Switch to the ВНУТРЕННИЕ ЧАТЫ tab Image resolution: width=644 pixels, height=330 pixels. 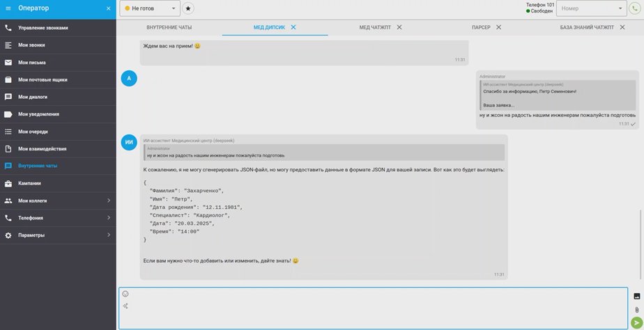click(x=169, y=27)
